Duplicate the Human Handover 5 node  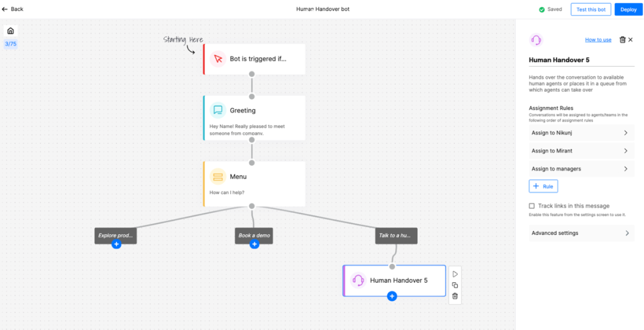pos(455,285)
